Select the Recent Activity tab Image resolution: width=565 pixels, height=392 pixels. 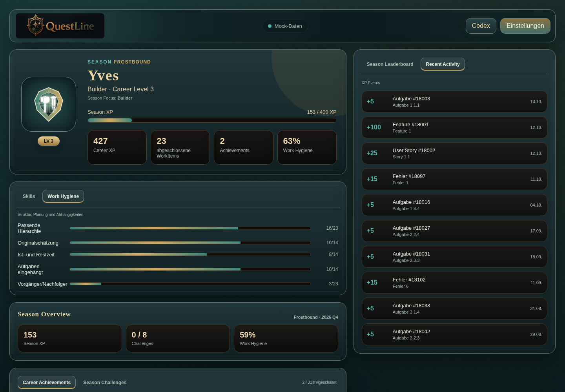tap(443, 64)
